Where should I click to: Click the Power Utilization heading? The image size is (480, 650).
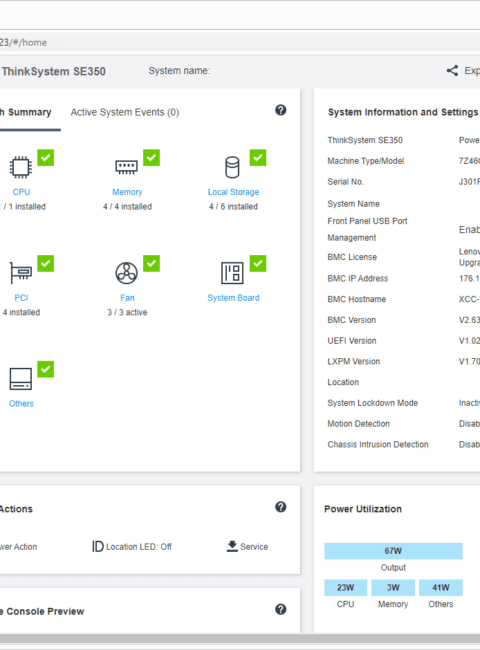click(363, 509)
